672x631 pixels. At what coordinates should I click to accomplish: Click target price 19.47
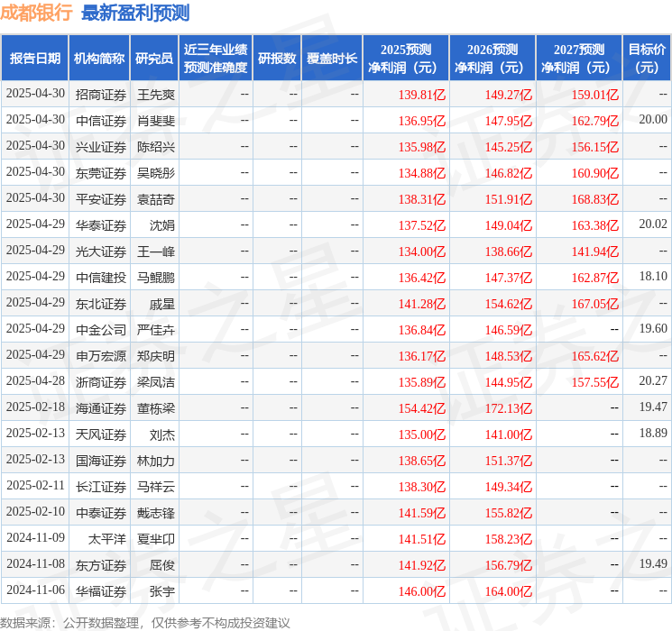(x=653, y=407)
